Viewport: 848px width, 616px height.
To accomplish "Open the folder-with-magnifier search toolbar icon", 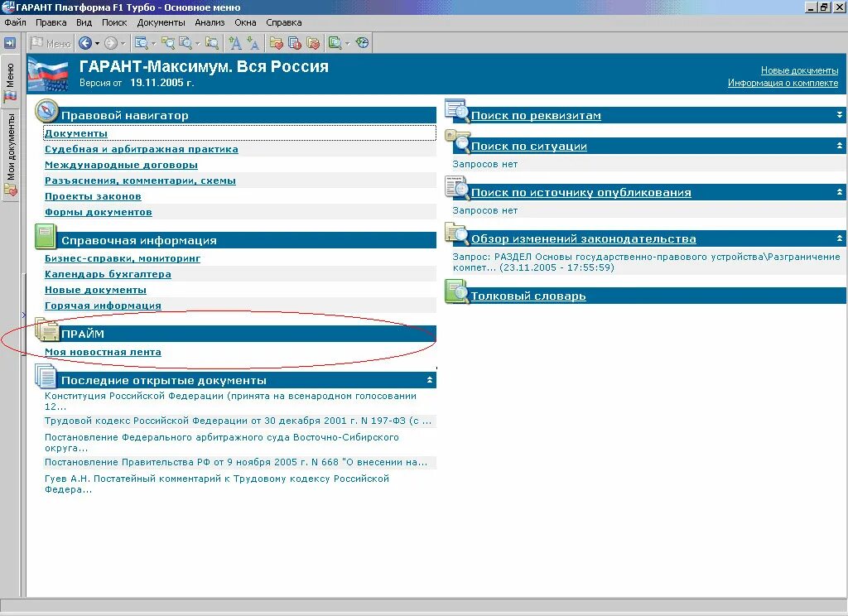I will point(212,43).
